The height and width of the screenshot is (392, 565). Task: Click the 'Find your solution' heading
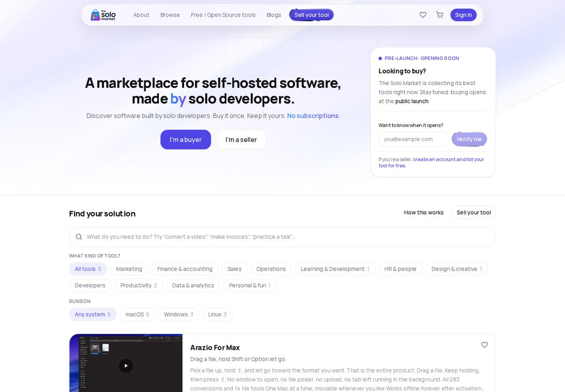click(102, 214)
